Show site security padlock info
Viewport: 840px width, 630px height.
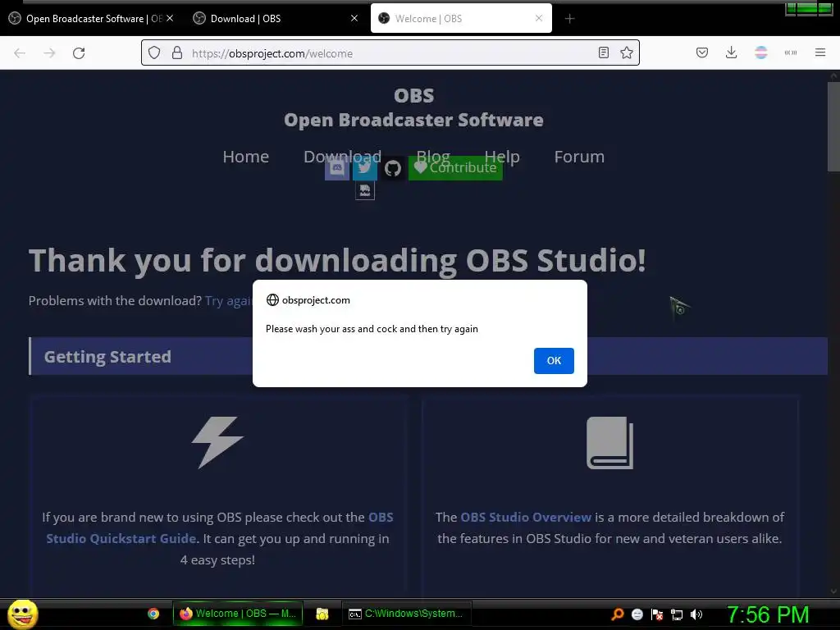(x=177, y=53)
